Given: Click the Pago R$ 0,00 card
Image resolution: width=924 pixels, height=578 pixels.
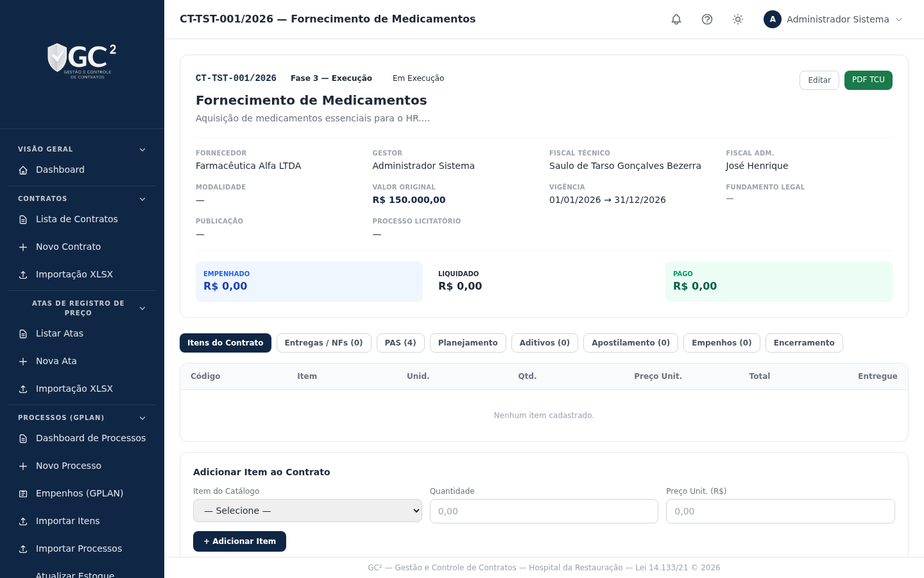Looking at the screenshot, I should (779, 281).
